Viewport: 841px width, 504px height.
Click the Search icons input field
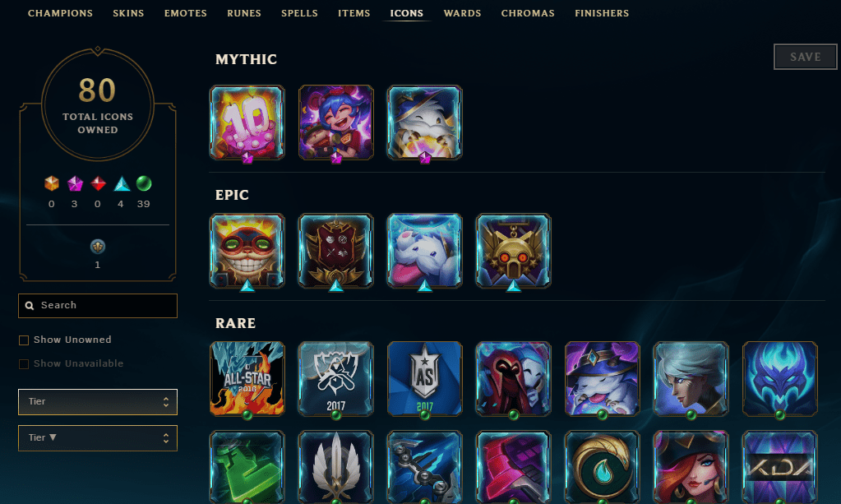point(98,306)
